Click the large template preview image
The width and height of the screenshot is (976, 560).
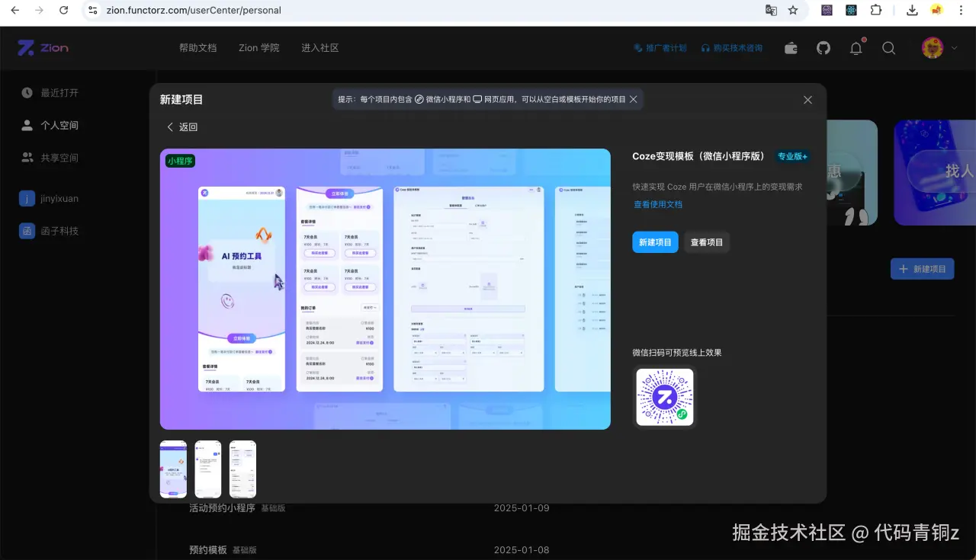click(385, 289)
